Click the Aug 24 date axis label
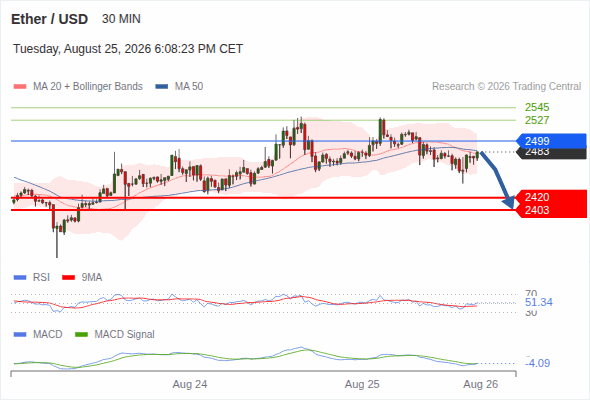The image size is (590, 400). point(190,385)
